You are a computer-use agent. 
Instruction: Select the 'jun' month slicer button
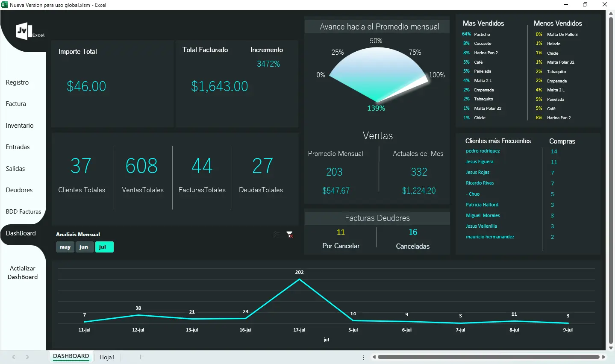coord(84,247)
